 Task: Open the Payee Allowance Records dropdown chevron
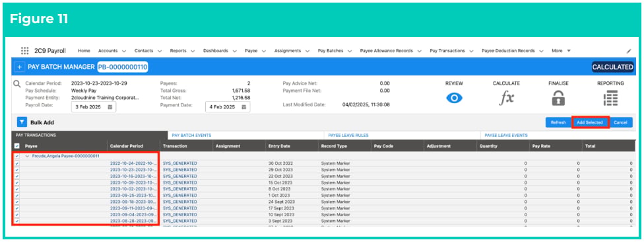420,51
